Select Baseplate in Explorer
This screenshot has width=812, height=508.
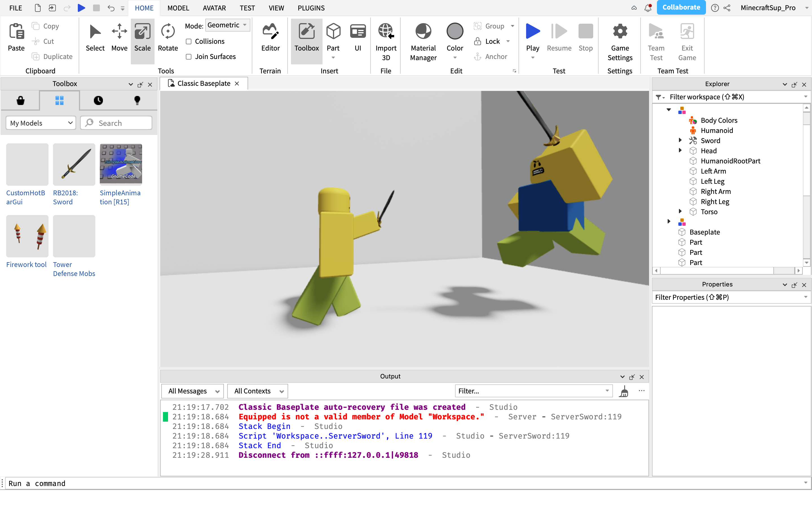point(704,232)
